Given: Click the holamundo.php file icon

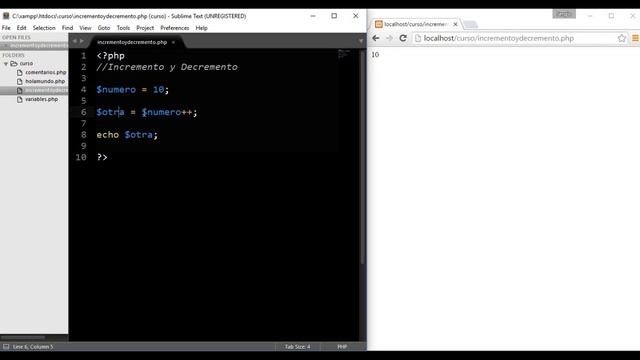Looking at the screenshot, I should click(x=20, y=81).
